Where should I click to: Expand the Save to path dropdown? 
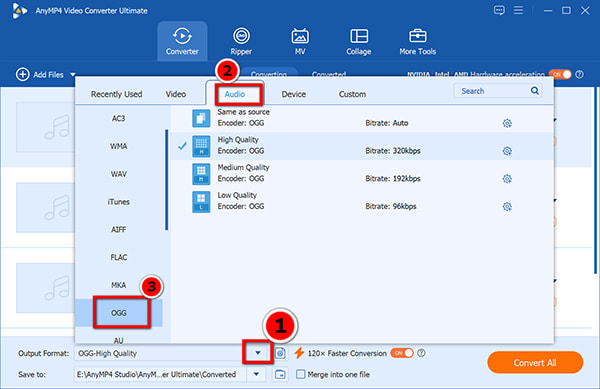(256, 374)
